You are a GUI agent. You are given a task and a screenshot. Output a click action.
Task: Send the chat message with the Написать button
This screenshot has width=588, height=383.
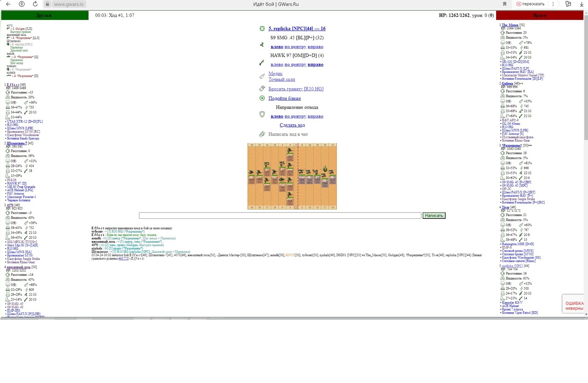(x=434, y=216)
